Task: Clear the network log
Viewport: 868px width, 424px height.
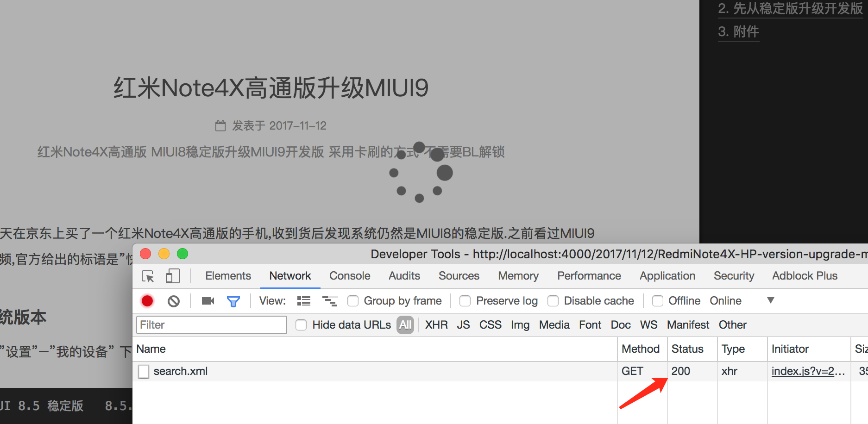Action: [174, 301]
